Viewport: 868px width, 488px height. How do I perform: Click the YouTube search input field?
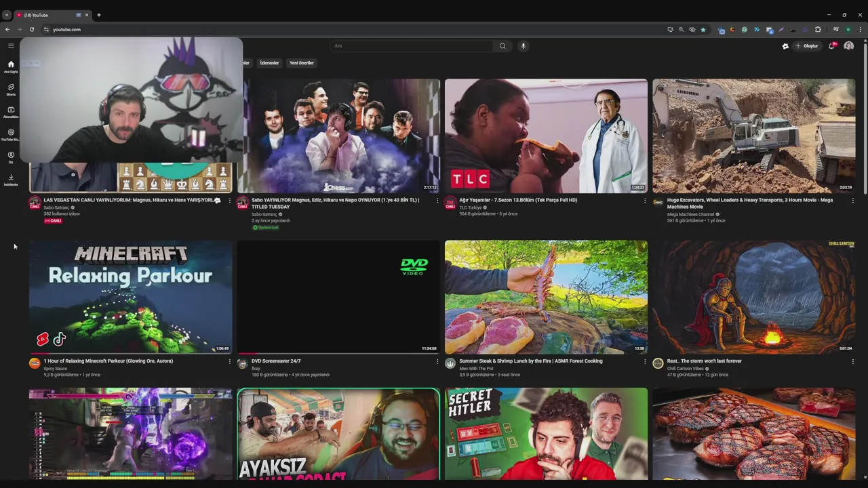[x=412, y=46]
